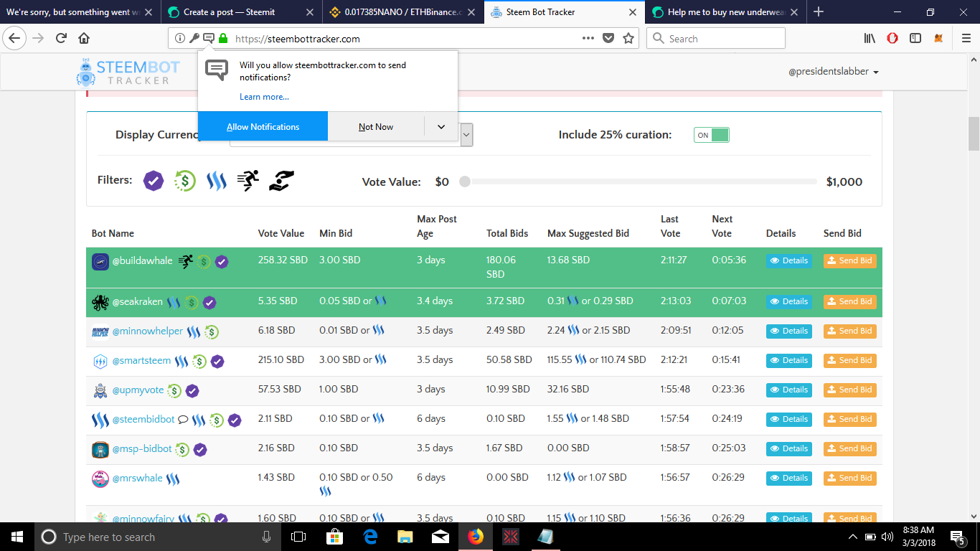Screen dimensions: 980x551
Task: Click the buildawhale bot avatar icon
Action: tap(100, 262)
